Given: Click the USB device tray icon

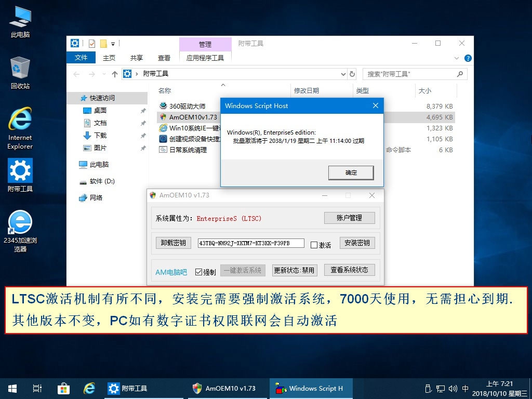Looking at the screenshot, I should tap(428, 389).
